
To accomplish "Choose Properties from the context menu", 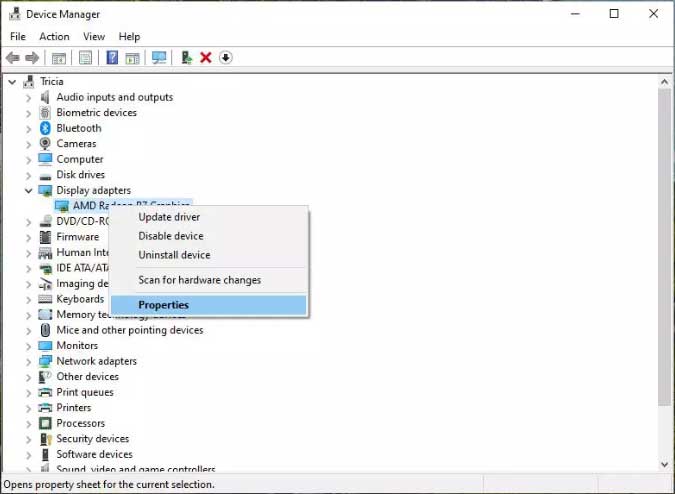I will click(209, 305).
